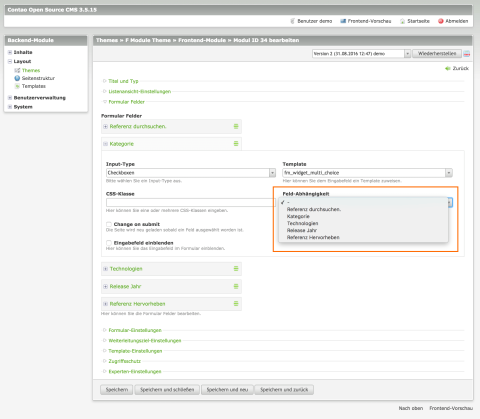
Task: Expand the Titel und Typ section
Action: pyautogui.click(x=123, y=81)
